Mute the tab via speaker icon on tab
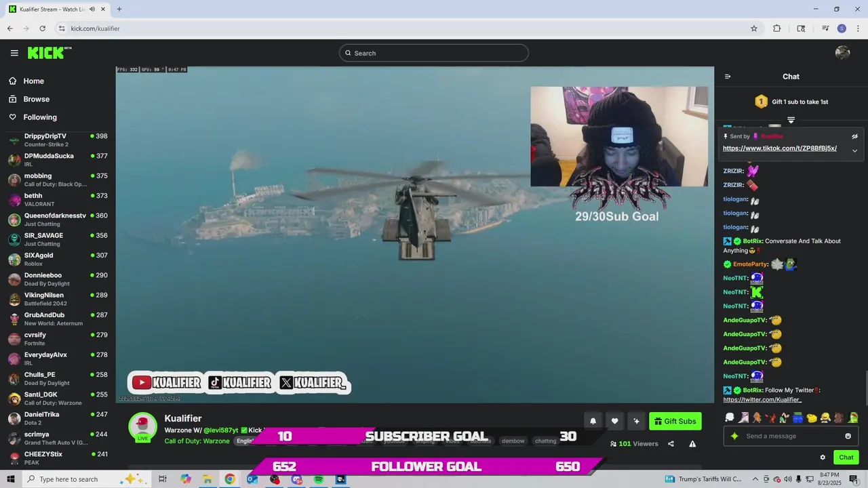868x488 pixels. 92,9
